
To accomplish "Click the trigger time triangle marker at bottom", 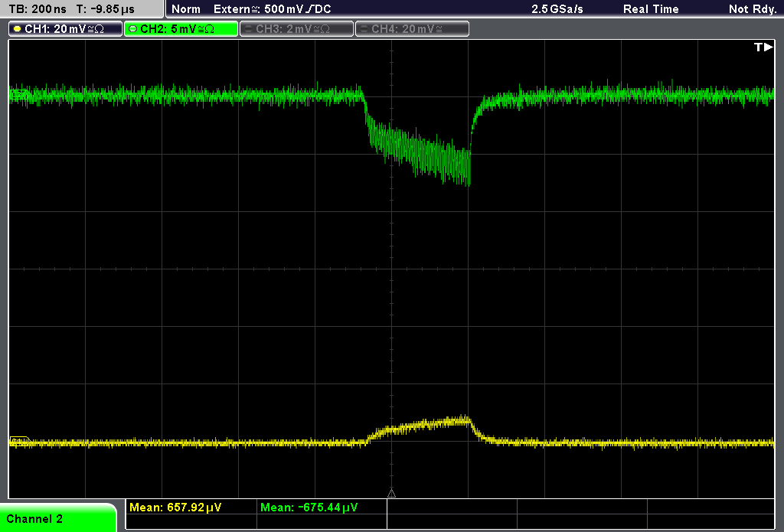I will [x=391, y=493].
